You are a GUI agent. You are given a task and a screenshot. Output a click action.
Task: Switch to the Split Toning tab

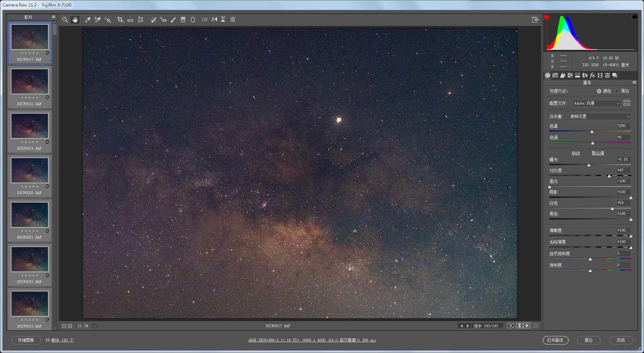click(578, 75)
